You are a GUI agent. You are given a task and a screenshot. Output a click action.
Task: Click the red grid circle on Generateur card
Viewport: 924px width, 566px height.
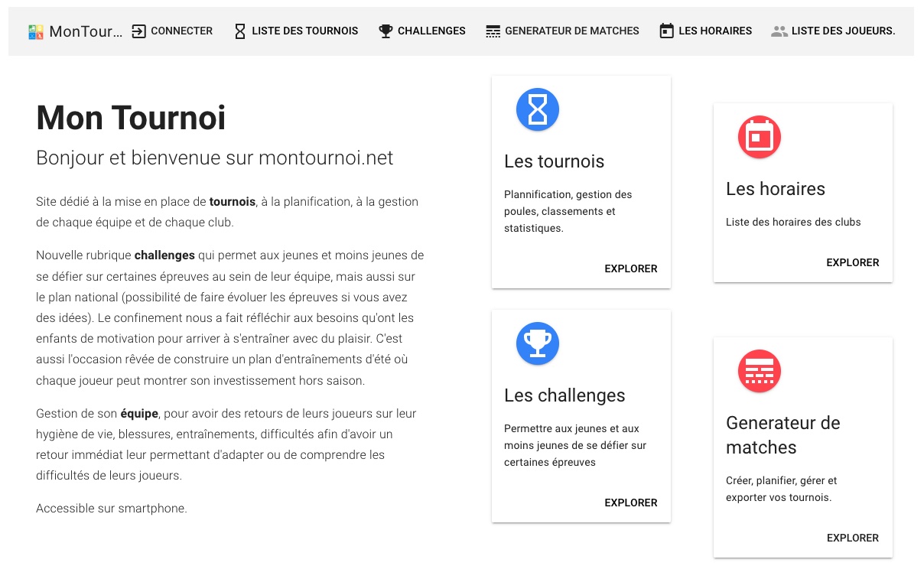point(760,371)
